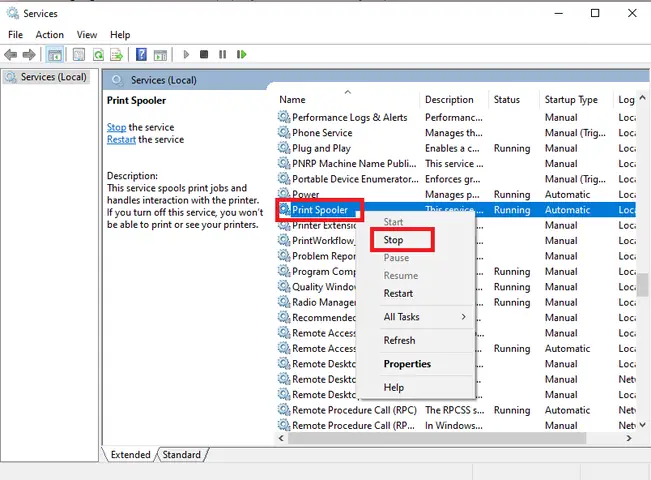Select Performance Logs & Alerts row

click(456, 117)
